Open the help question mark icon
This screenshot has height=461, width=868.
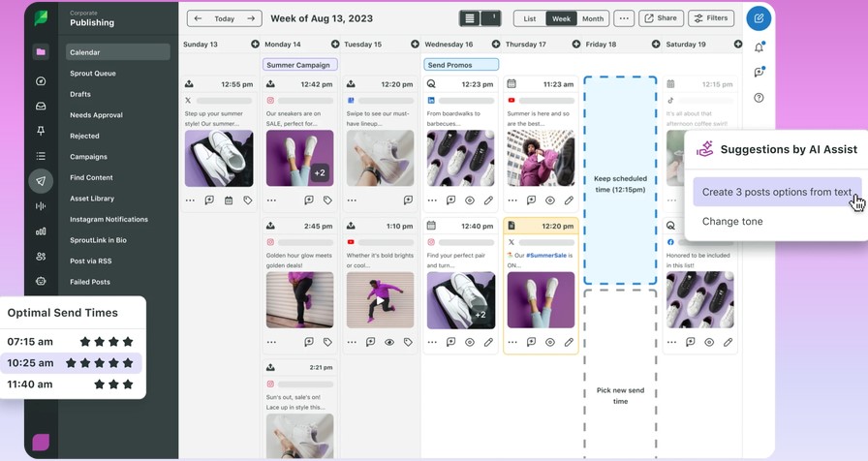(x=759, y=98)
